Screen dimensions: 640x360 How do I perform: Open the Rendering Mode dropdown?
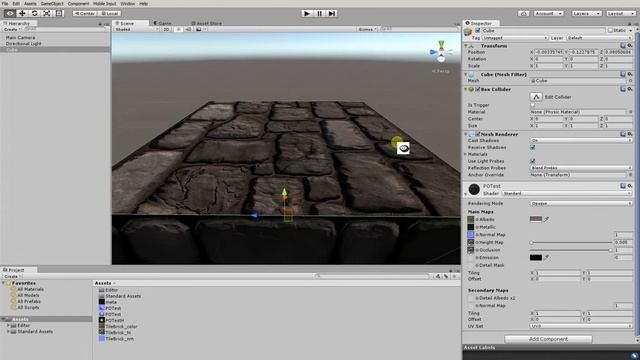pos(581,203)
